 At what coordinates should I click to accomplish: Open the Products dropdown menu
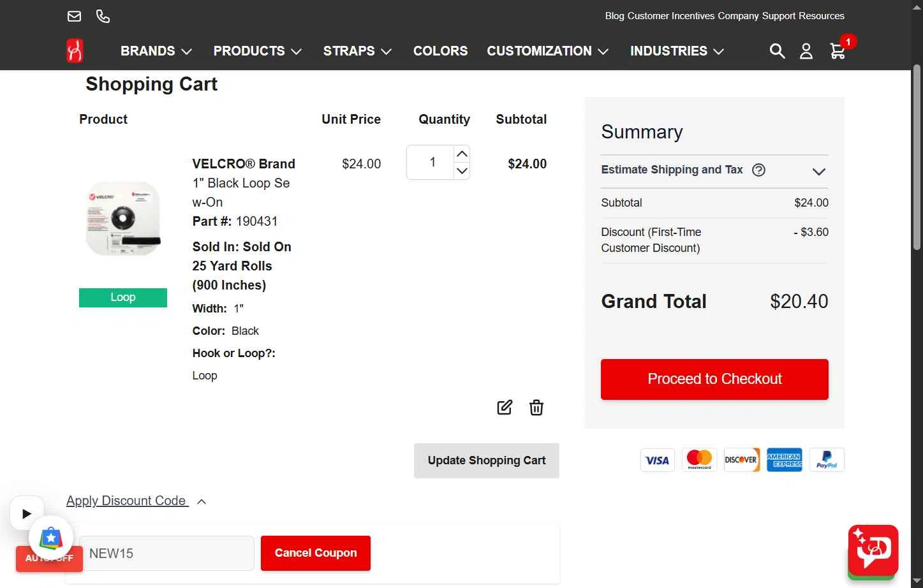(x=258, y=51)
